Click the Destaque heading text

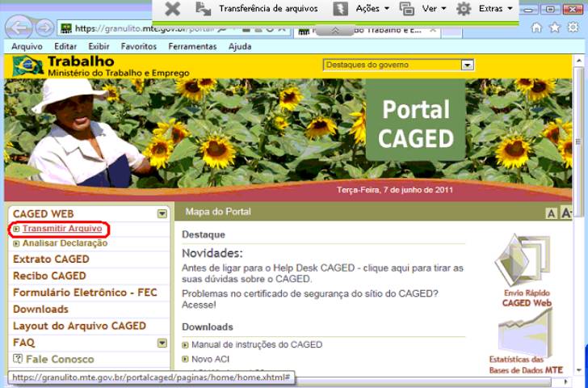point(204,234)
